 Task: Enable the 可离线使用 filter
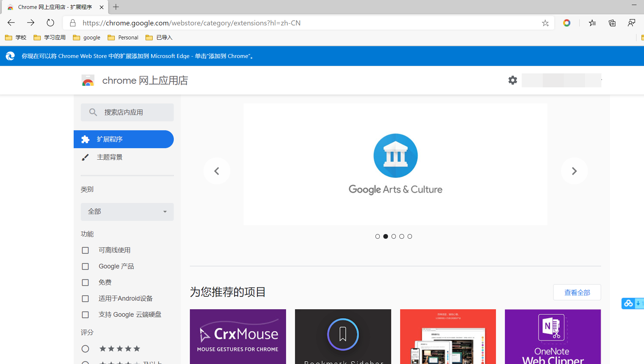point(85,250)
